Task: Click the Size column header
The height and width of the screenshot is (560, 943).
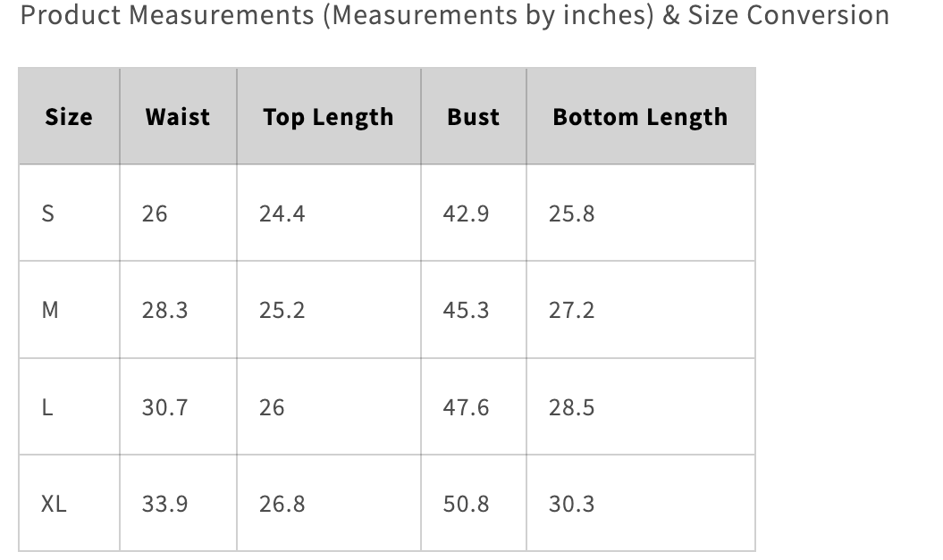Action: (x=69, y=117)
